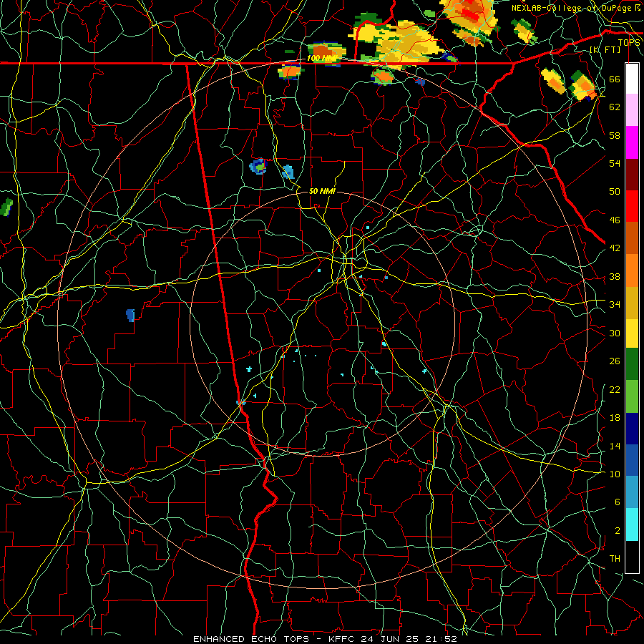The height and width of the screenshot is (644, 644).
Task: Click the legend value '46'
Action: click(615, 220)
